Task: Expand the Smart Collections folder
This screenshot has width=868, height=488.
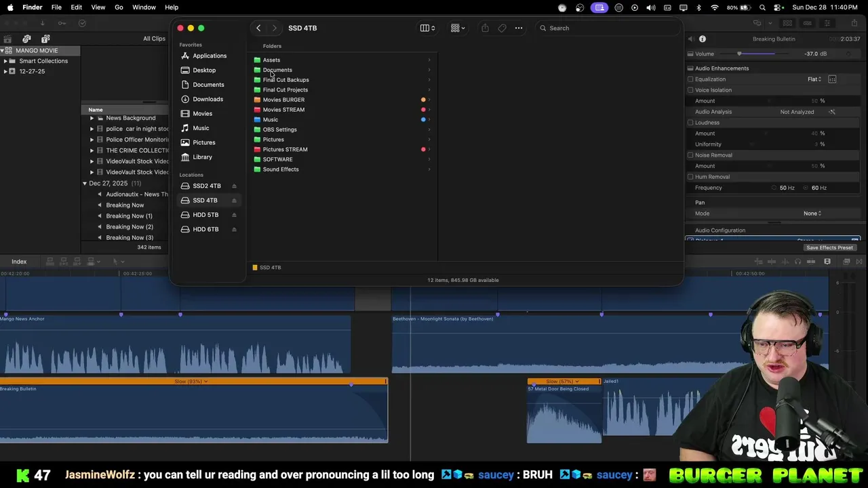Action: click(x=5, y=61)
